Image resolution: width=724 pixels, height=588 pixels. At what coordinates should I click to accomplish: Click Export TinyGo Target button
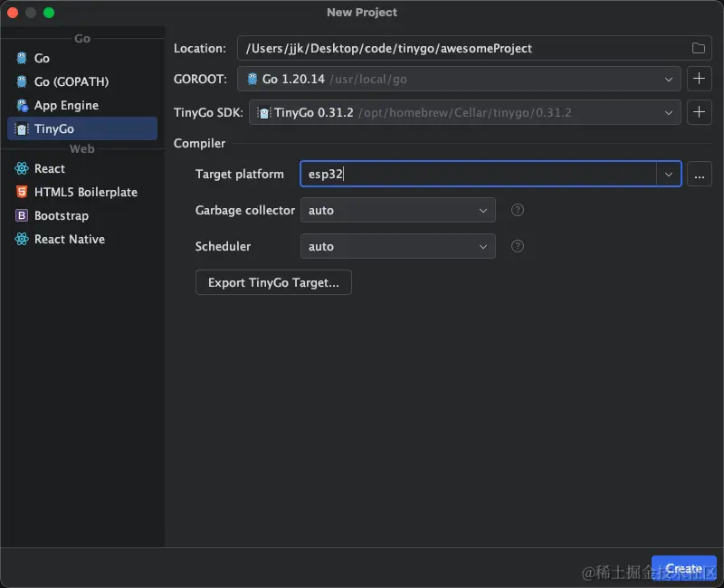(273, 282)
